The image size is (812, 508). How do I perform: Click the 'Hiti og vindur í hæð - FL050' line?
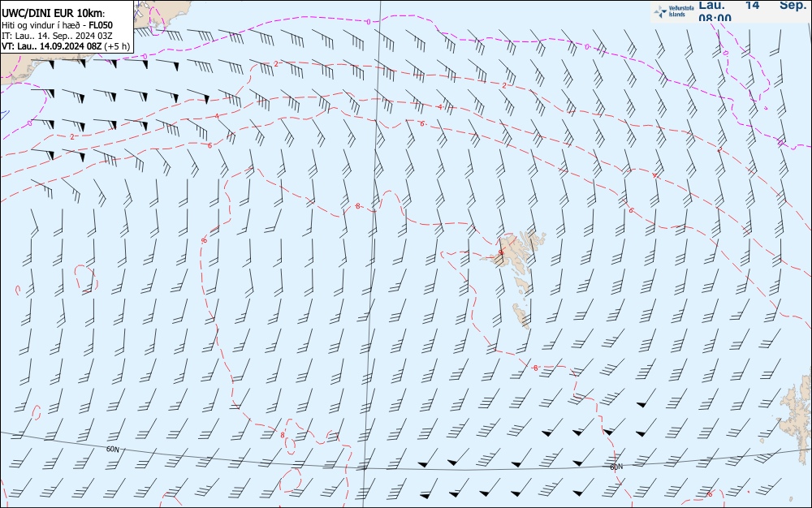(57, 25)
